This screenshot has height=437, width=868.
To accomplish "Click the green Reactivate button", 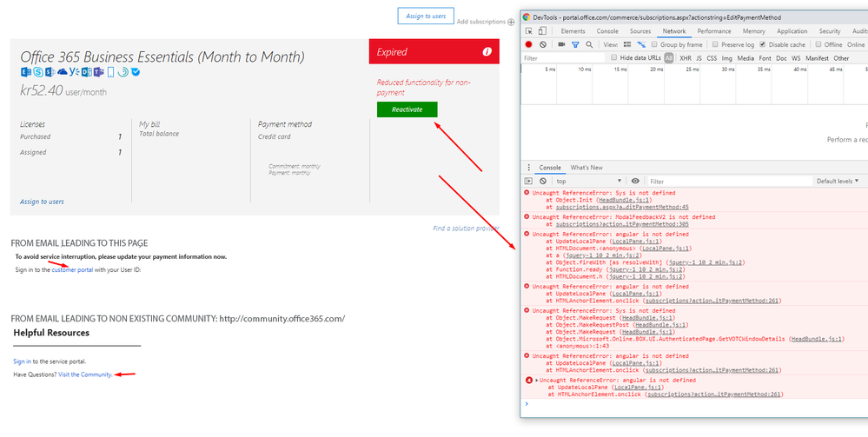I will pyautogui.click(x=407, y=109).
